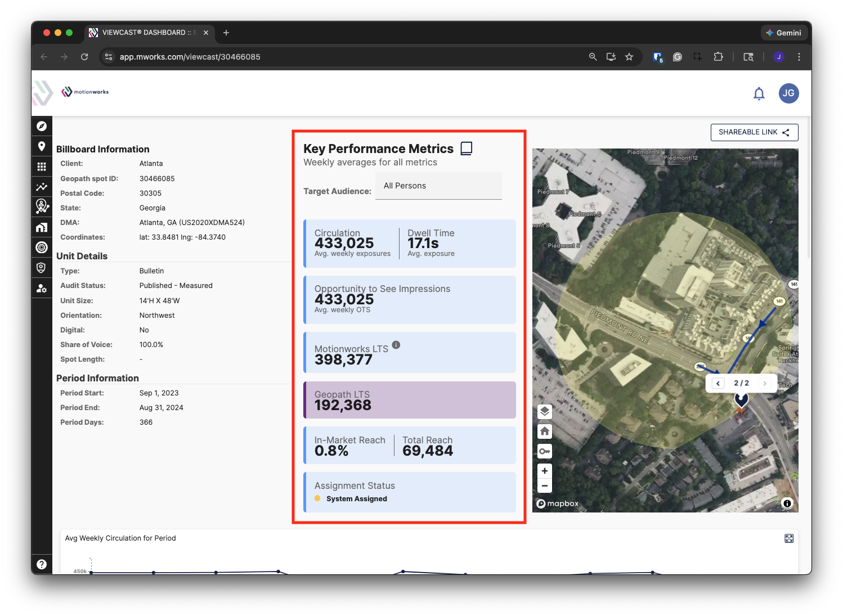Screen dimensions: 843x616
Task: Open the trend chart sidebar icon
Action: point(42,187)
